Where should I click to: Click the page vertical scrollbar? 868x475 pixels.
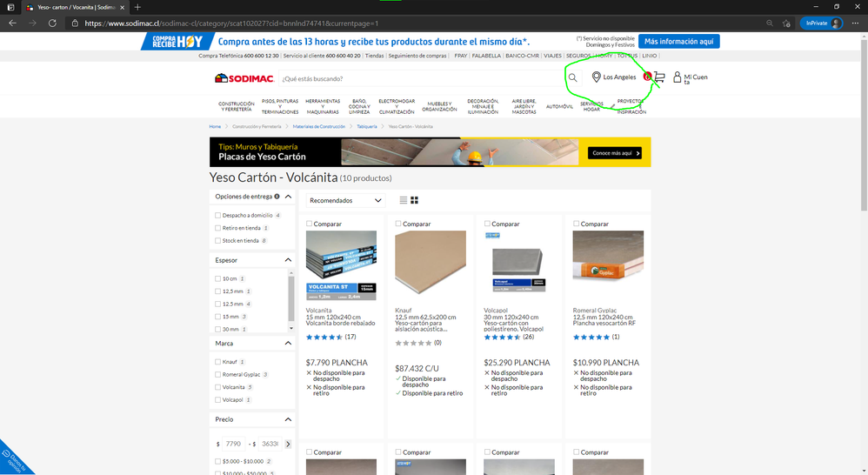click(864, 124)
